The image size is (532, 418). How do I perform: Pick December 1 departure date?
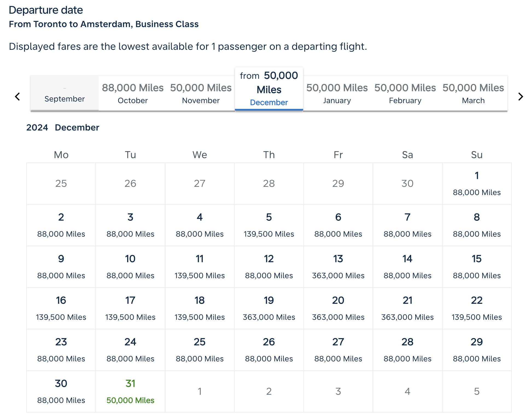click(477, 184)
